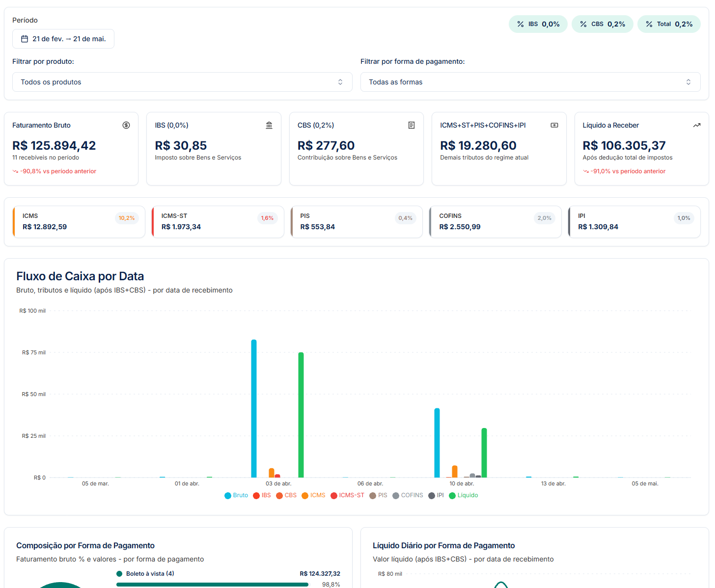
Task: Click the 05 de mar. axis label
Action: [95, 483]
